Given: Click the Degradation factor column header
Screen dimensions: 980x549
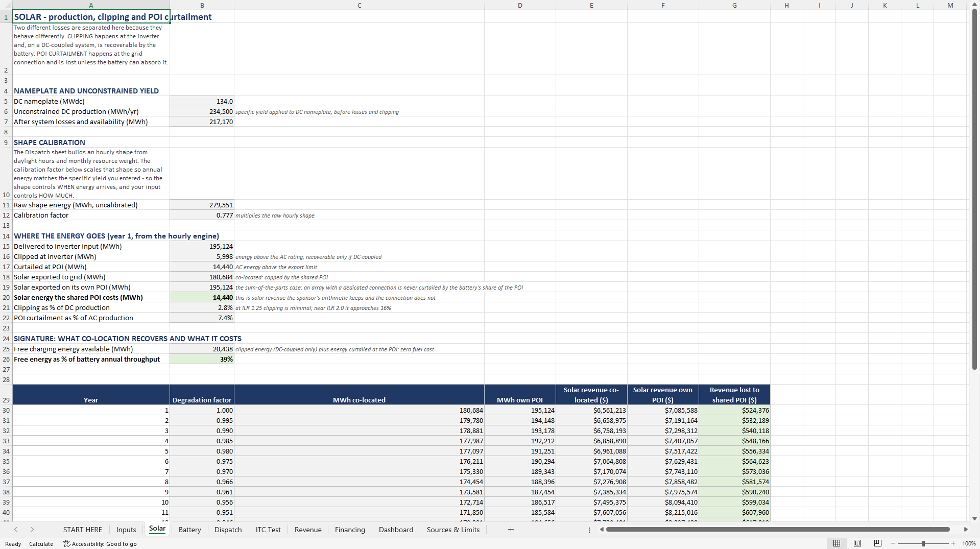Looking at the screenshot, I should tap(202, 395).
